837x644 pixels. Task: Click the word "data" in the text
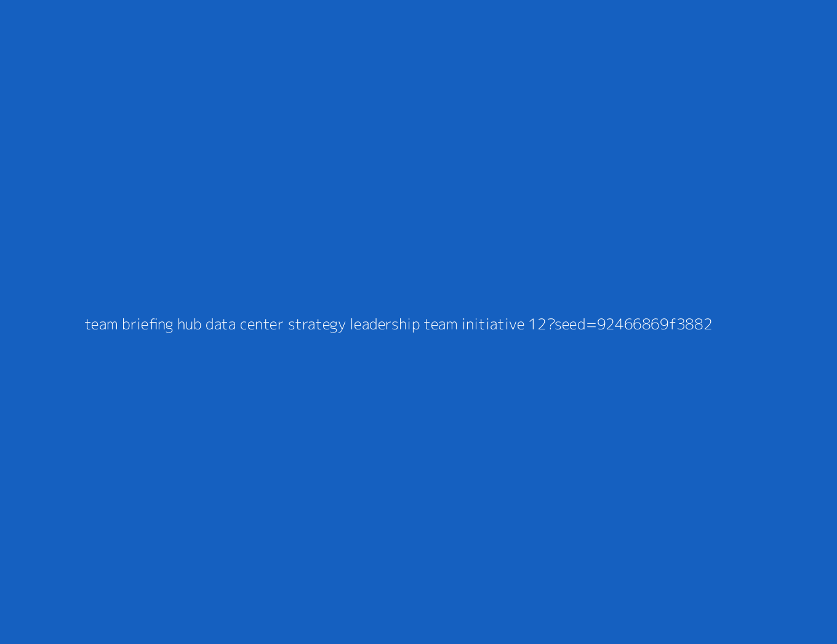[220, 324]
